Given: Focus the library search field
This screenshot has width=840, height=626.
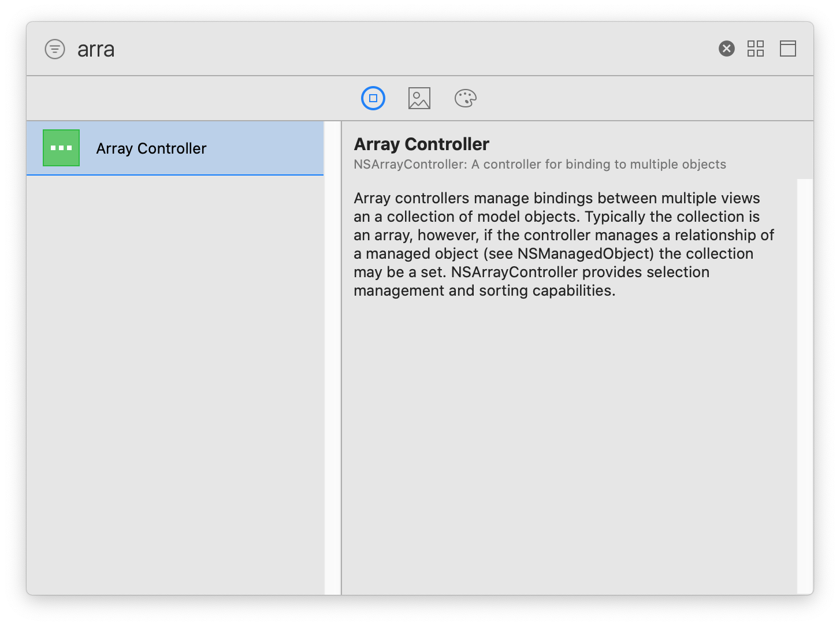Looking at the screenshot, I should click(393, 49).
